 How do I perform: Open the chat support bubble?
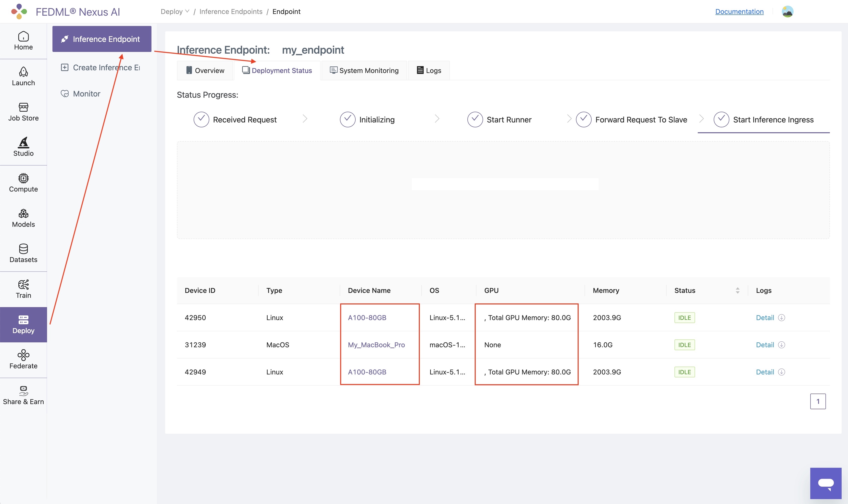click(x=825, y=483)
